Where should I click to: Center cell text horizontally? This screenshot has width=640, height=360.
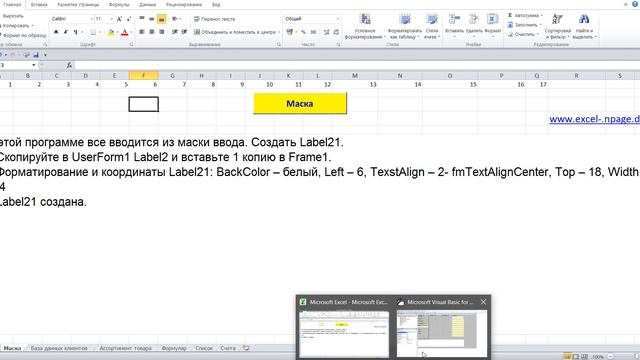[x=151, y=32]
